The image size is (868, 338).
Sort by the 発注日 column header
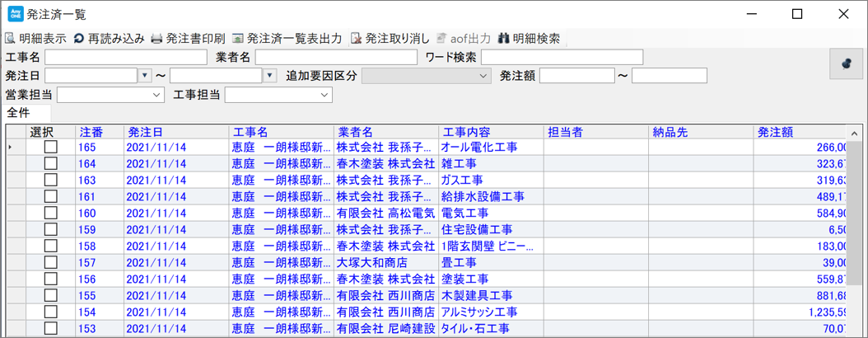(x=176, y=132)
